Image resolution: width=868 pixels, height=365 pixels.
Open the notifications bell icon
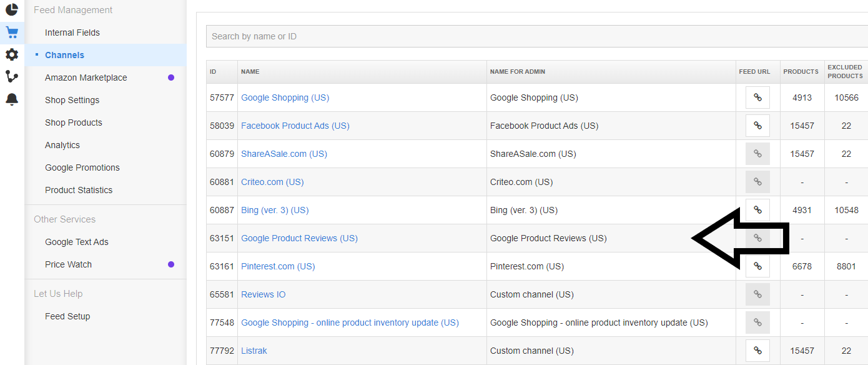click(x=11, y=98)
